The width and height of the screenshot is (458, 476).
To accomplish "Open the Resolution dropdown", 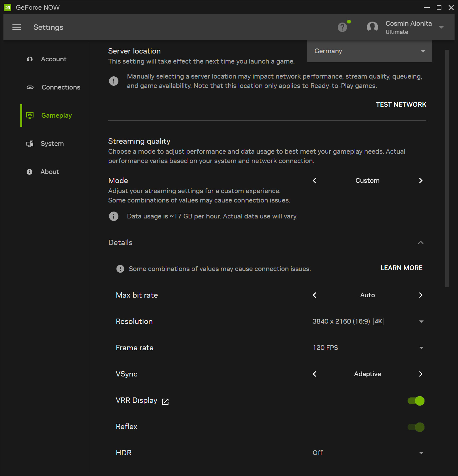I will 368,321.
